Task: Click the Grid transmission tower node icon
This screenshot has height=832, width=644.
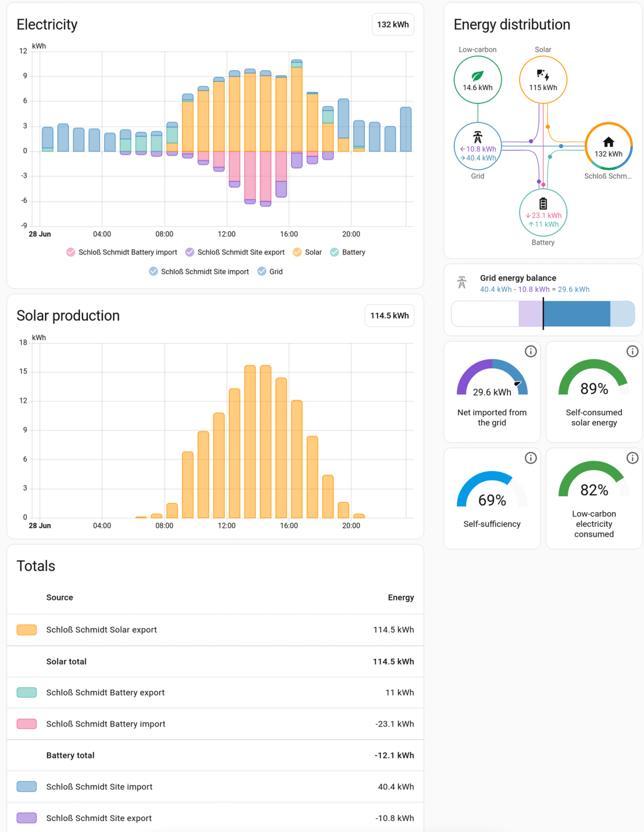Action: point(477,137)
